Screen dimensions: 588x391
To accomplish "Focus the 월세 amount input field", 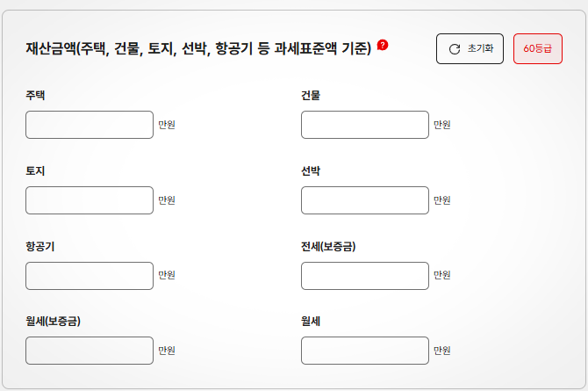I will [x=364, y=351].
